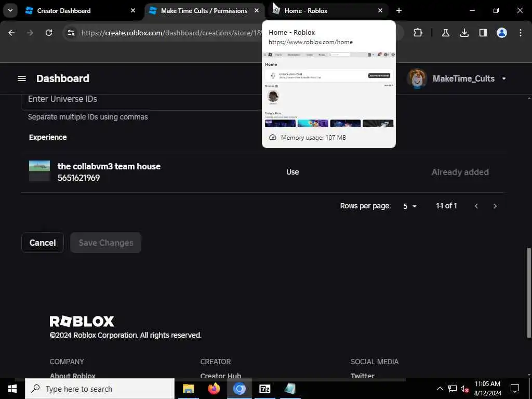Image resolution: width=532 pixels, height=399 pixels.
Task: Go back to the previous page
Action: point(11,33)
